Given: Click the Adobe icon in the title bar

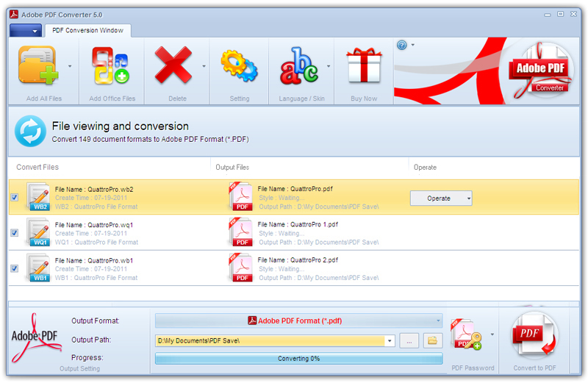Looking at the screenshot, I should coord(14,14).
